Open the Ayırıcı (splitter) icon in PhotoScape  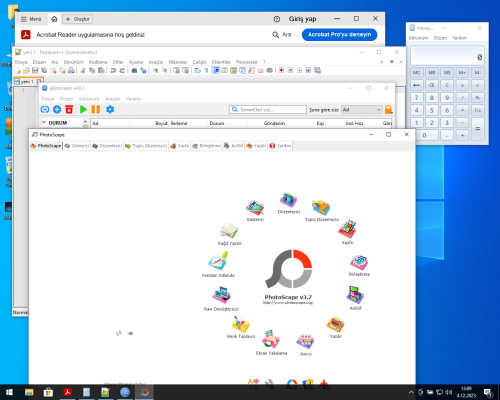point(305,342)
